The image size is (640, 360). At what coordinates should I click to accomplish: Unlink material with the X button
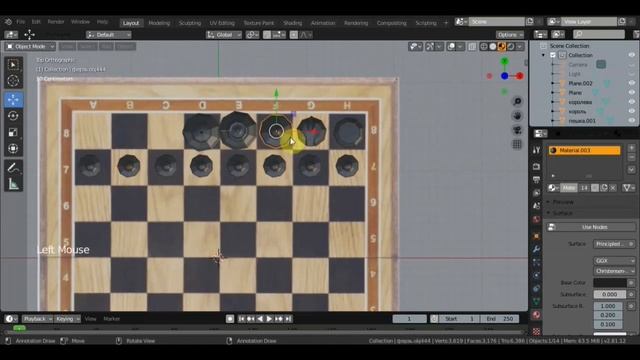coord(613,188)
